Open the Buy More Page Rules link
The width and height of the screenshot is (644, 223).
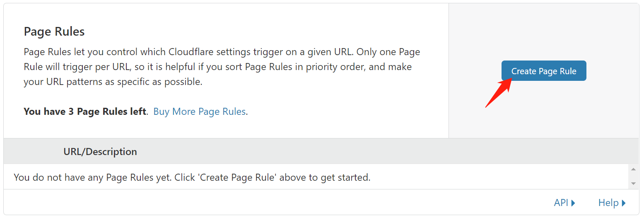tap(199, 111)
